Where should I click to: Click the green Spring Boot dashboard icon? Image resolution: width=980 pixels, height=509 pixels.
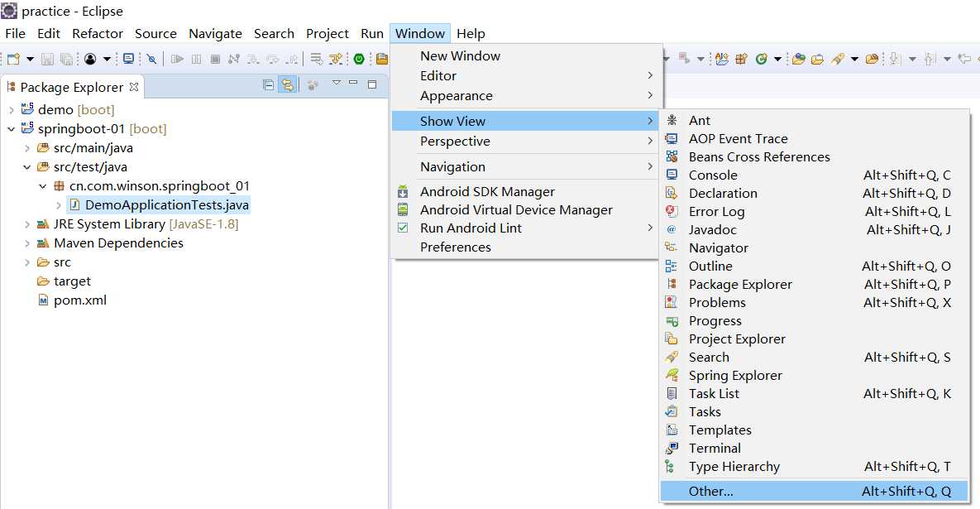click(x=359, y=59)
